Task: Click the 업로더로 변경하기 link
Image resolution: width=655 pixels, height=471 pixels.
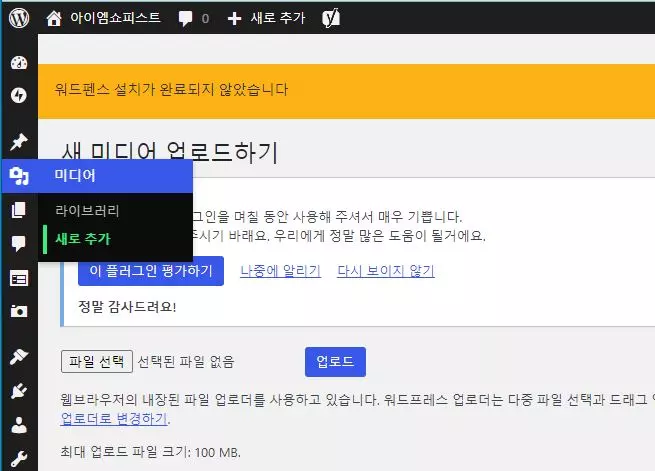Action: (x=114, y=418)
